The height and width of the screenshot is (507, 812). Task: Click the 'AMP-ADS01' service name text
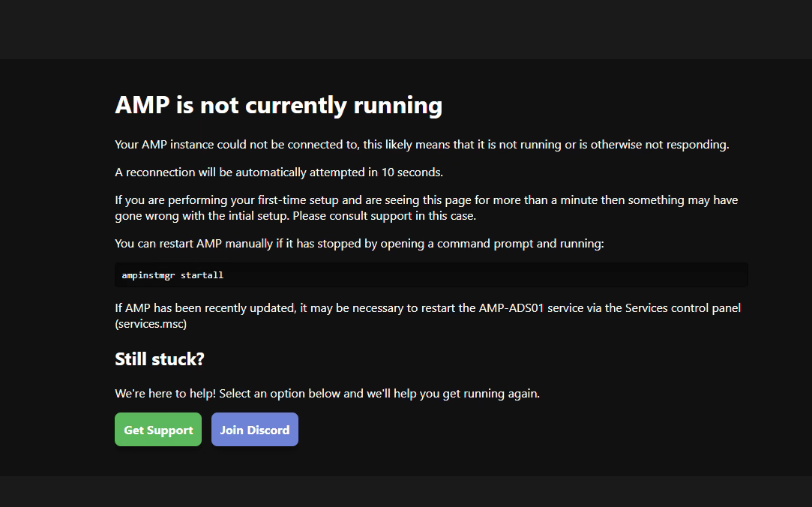(x=511, y=308)
